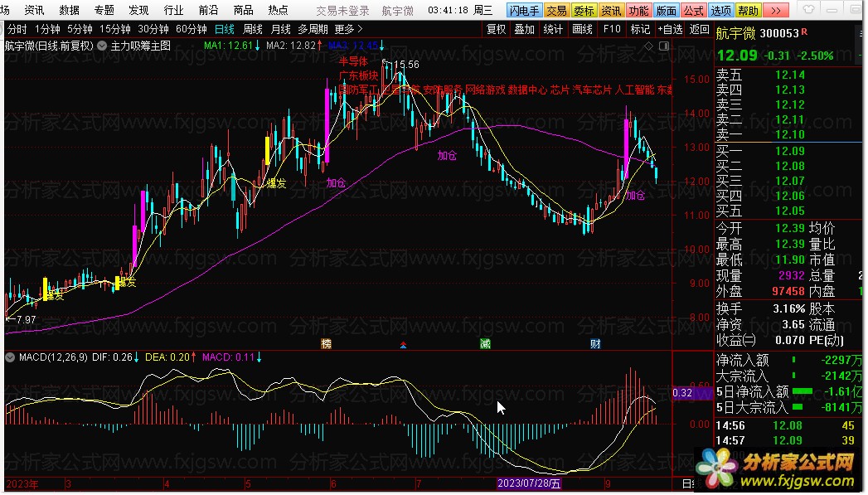Click the 主力吸筹主图 indicator title
This screenshot has width=868, height=495.
point(141,46)
